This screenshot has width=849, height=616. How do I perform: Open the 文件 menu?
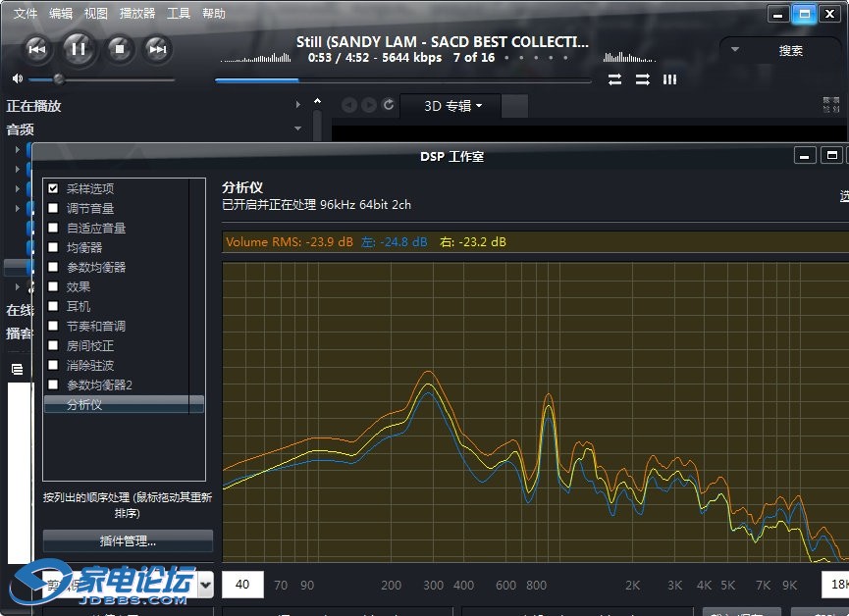26,14
